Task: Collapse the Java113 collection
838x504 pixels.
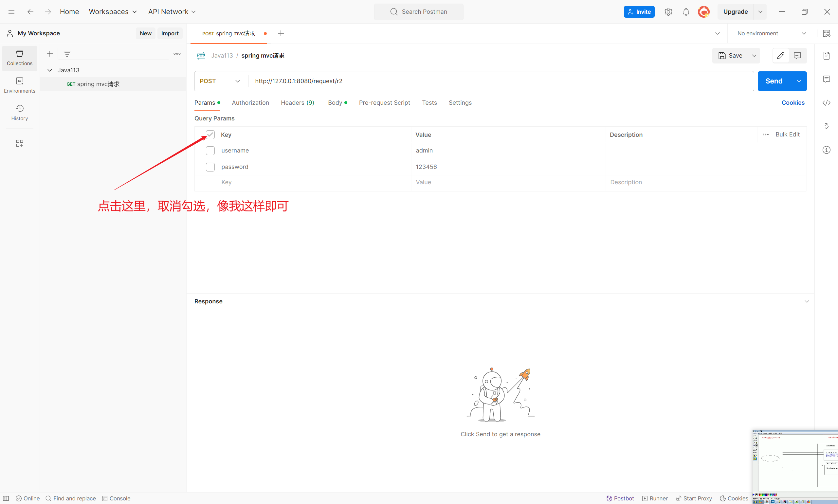Action: tap(50, 70)
